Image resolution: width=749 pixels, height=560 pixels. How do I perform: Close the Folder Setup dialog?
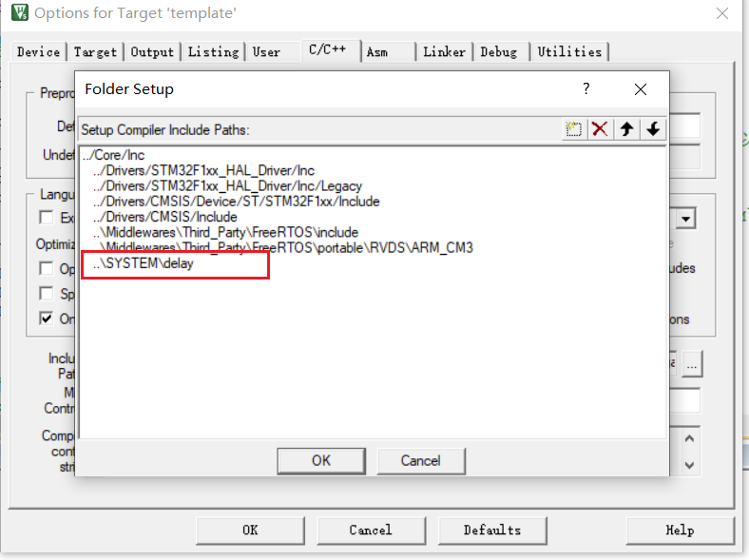click(640, 89)
